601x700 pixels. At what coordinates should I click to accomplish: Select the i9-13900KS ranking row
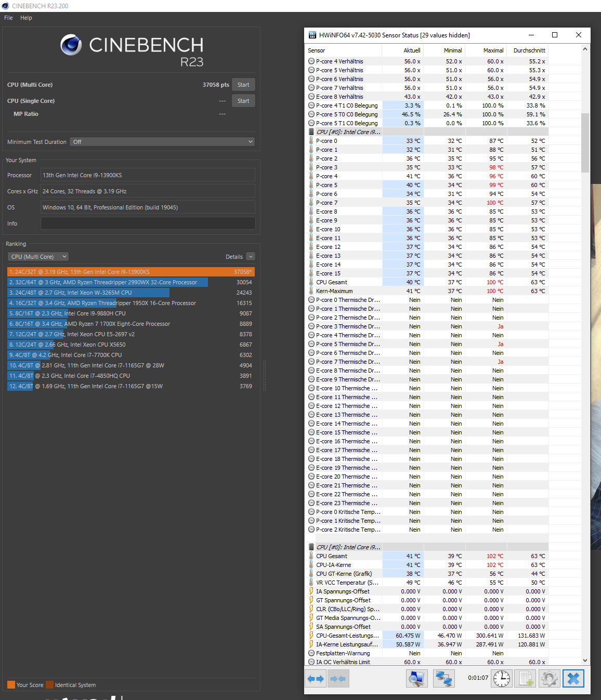131,272
